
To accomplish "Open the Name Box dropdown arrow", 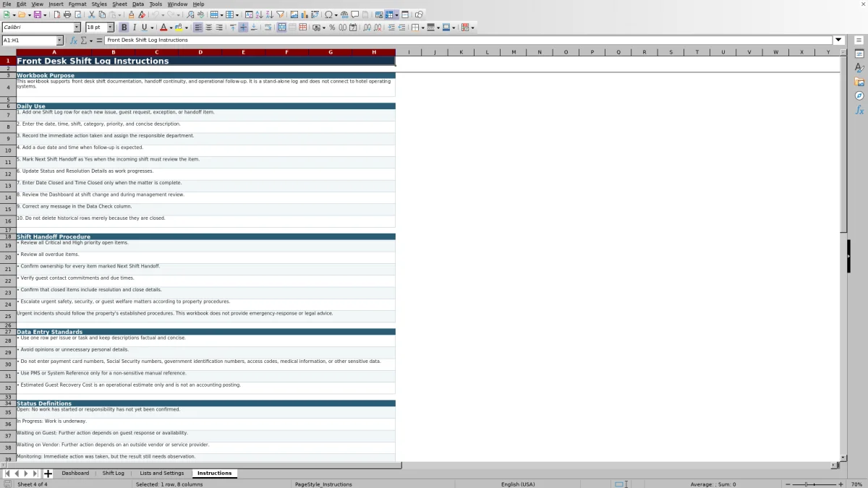I will click(59, 40).
